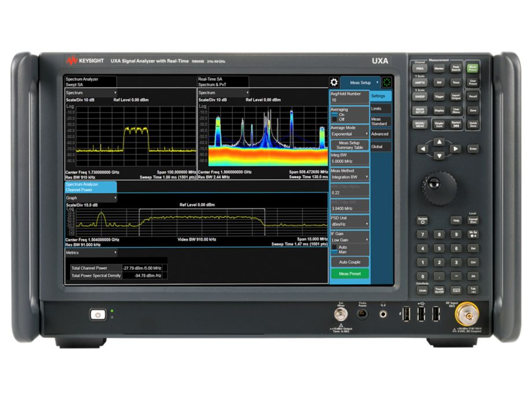532x399 pixels.
Task: Click the AMPTD Y Scale key
Action: tap(420, 83)
